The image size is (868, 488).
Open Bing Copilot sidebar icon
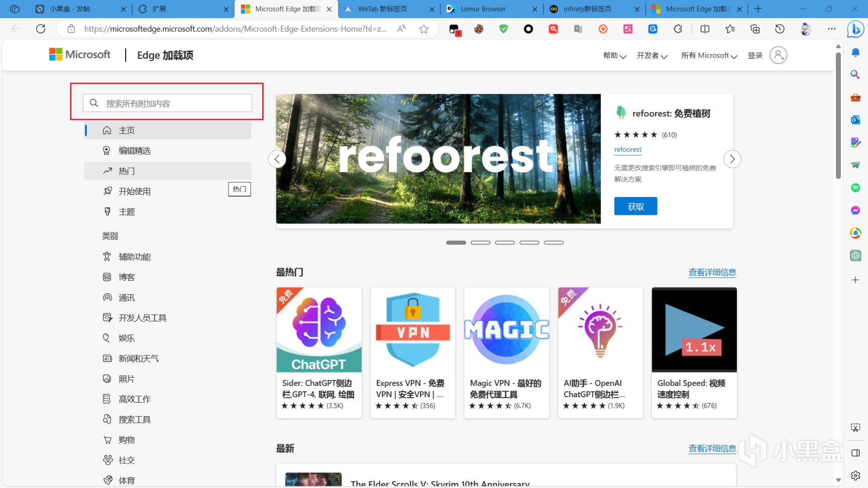(855, 29)
